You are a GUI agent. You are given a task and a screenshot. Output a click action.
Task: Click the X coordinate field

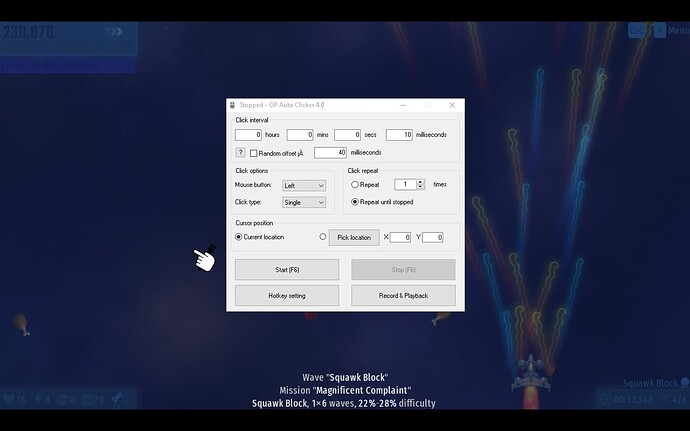point(400,237)
